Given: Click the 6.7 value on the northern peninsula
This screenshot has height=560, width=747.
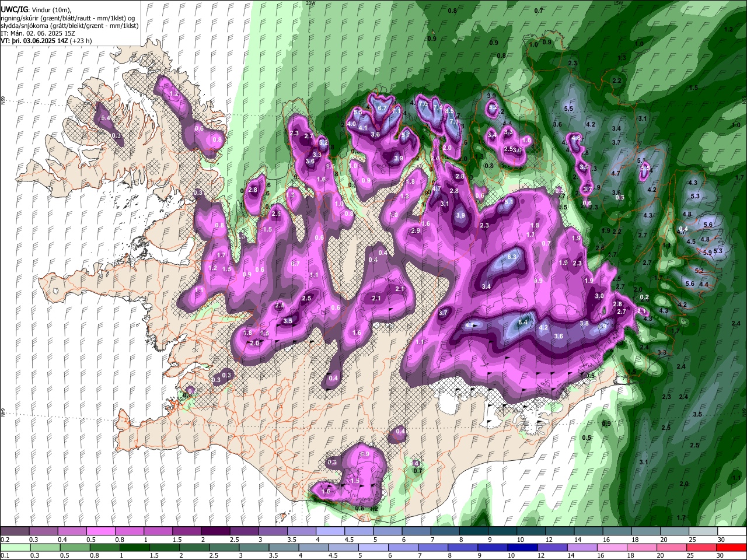Looking at the screenshot, I should pyautogui.click(x=383, y=108).
